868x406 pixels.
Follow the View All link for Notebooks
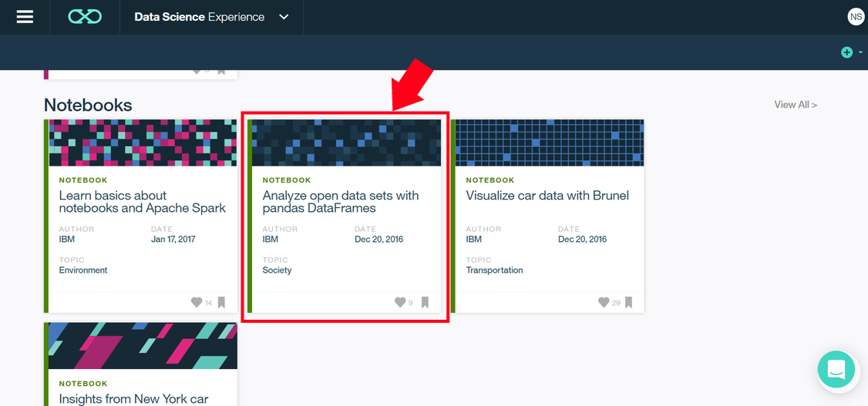click(796, 105)
